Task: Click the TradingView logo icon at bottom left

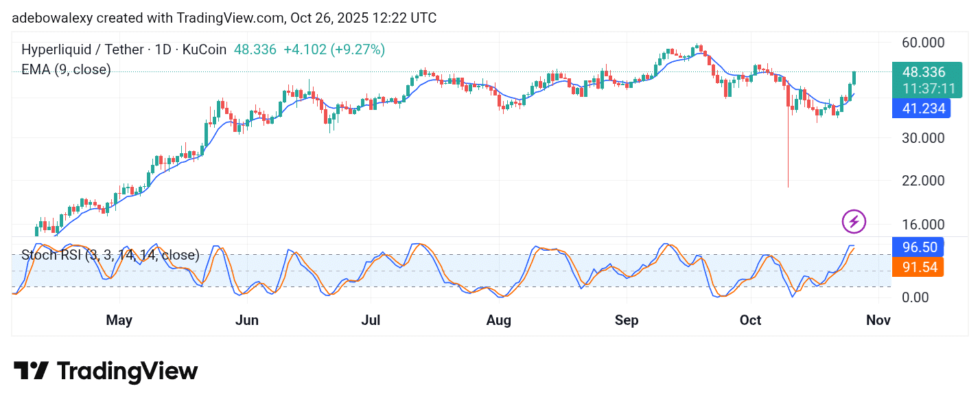Action: [x=31, y=371]
